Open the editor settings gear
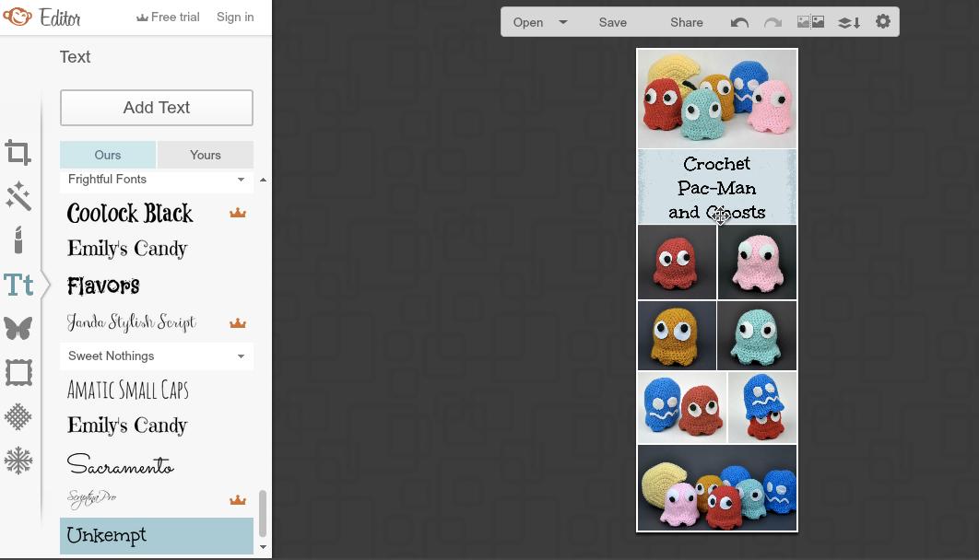979x560 pixels. click(x=882, y=21)
